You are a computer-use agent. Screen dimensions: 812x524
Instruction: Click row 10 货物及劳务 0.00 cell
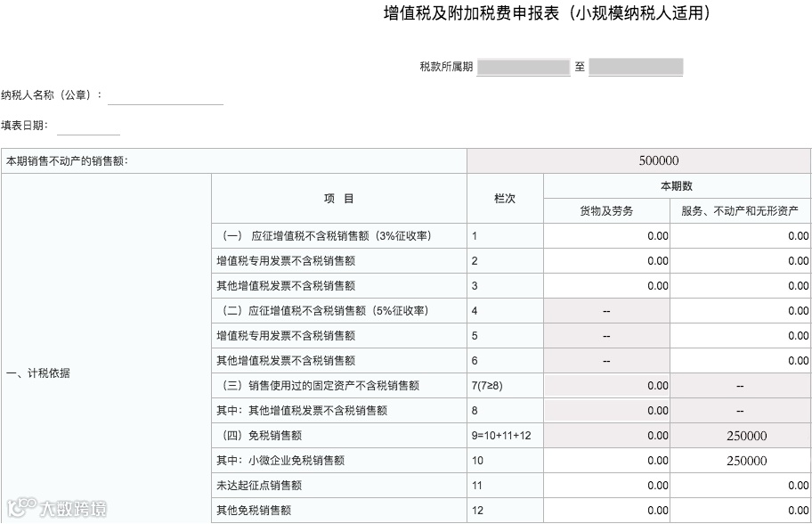click(606, 460)
